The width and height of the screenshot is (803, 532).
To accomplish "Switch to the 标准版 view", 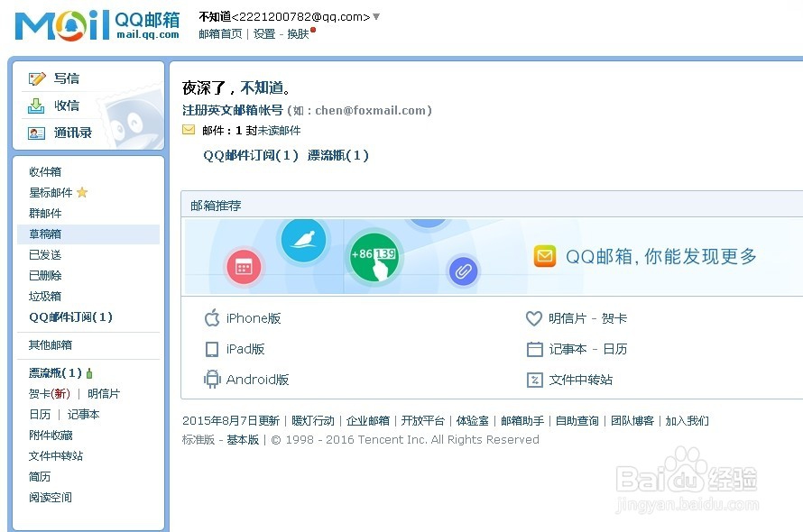I will 198,439.
